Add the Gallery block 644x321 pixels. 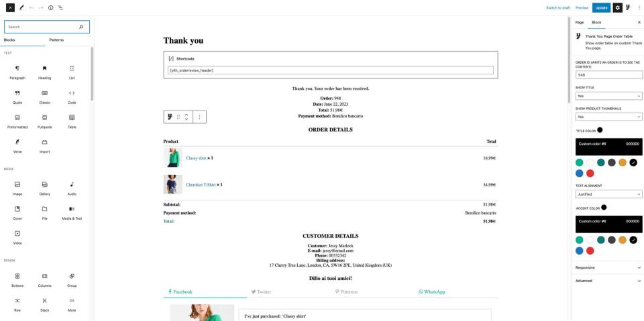tap(44, 188)
